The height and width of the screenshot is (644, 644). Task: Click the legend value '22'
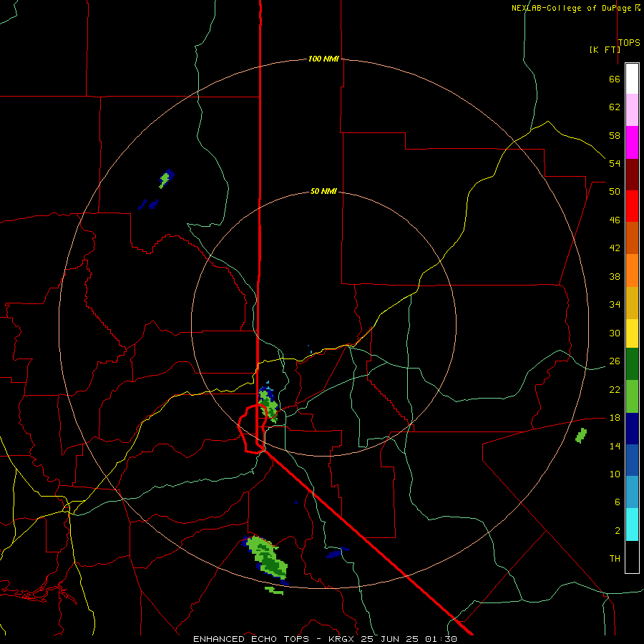[x=615, y=389]
